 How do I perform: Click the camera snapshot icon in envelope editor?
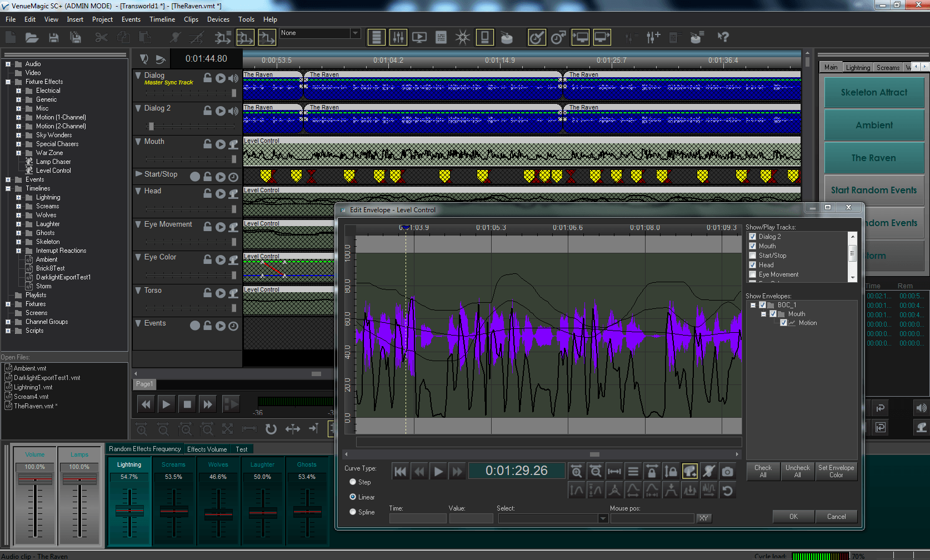(727, 472)
